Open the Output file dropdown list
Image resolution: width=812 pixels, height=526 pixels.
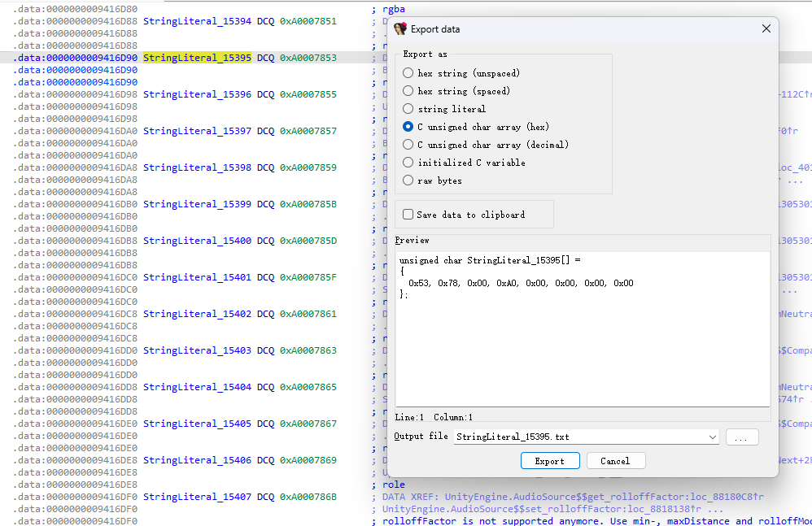[713, 437]
